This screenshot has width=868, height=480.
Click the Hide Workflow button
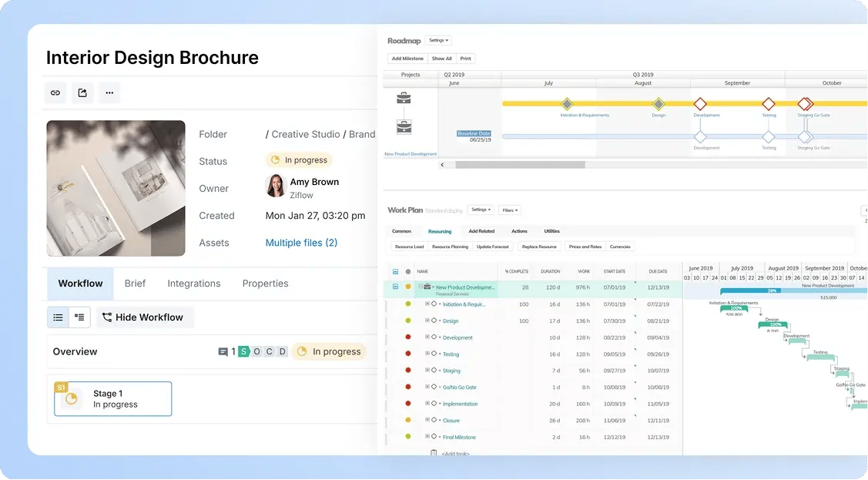[145, 317]
